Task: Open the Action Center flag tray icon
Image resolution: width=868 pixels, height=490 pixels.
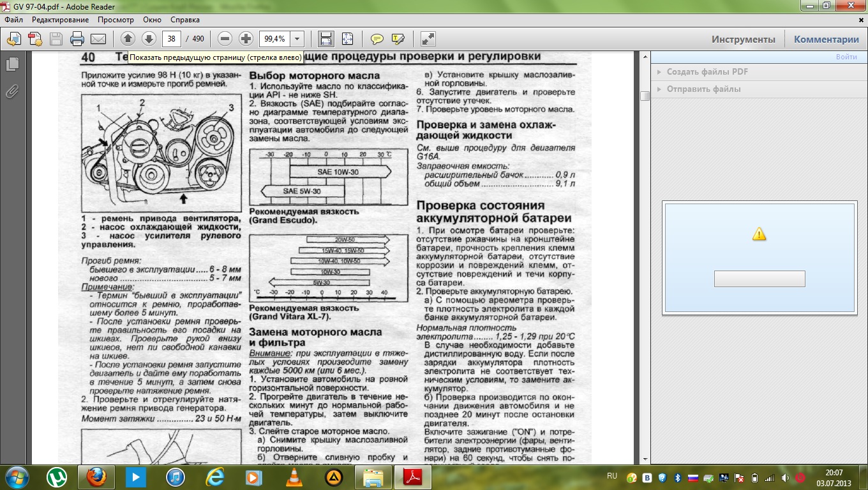Action: pos(739,477)
